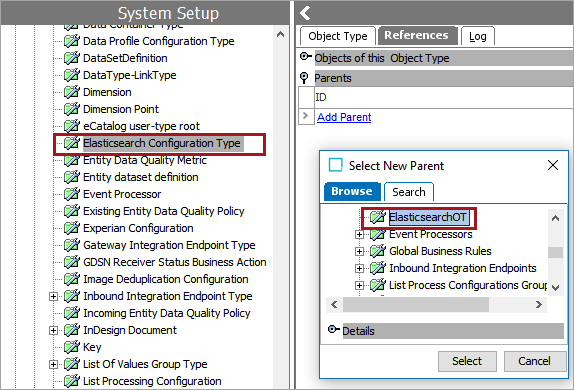Screen dimensions: 574x390
Task: Select the Browse tab in the dialog
Action: pos(352,191)
